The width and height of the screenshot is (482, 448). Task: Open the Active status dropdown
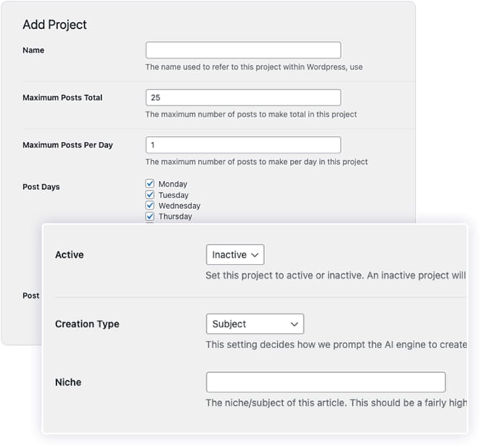235,255
